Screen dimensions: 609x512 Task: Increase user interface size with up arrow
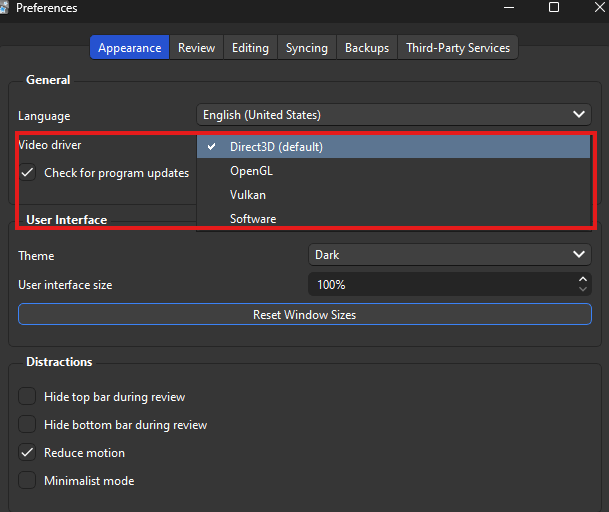pos(583,280)
